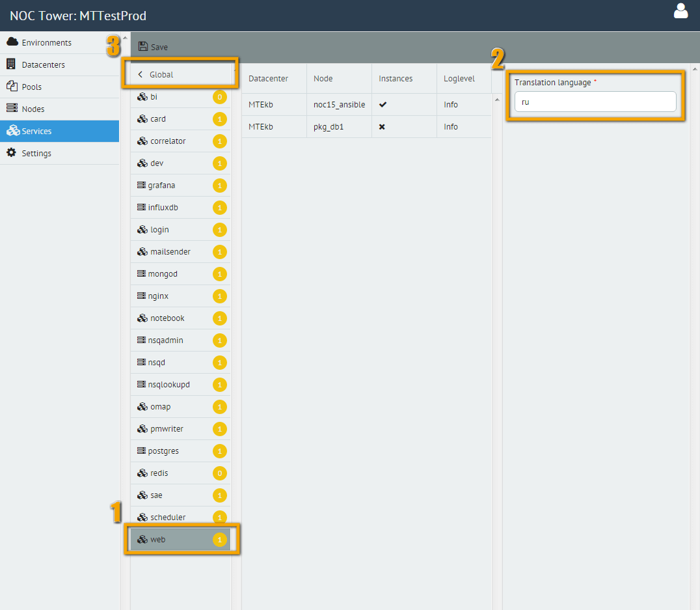Click the count badge on redis

[x=220, y=473]
